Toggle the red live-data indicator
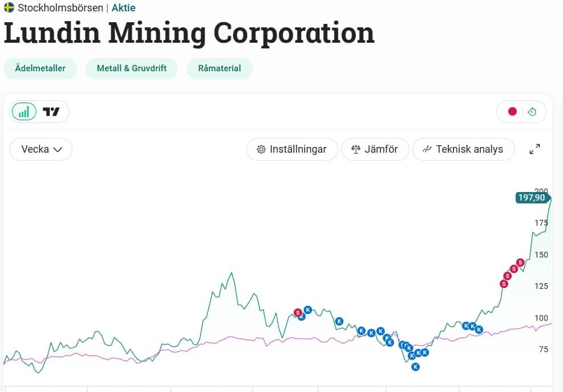Image resolution: width=563 pixels, height=392 pixels. pyautogui.click(x=512, y=112)
